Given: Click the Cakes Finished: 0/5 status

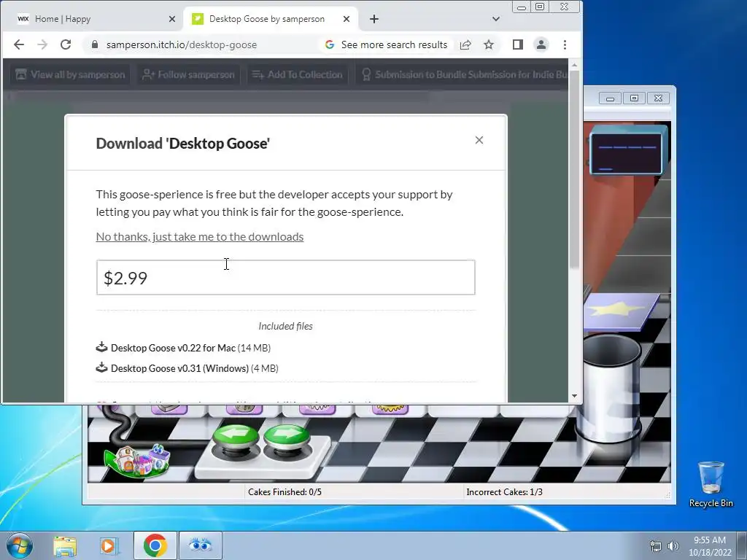Looking at the screenshot, I should (x=285, y=492).
